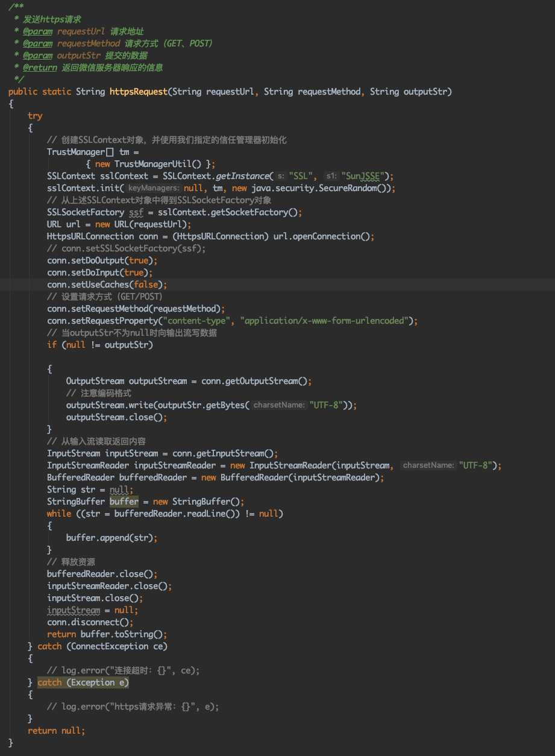Viewport: 555px width, 756px height.
Task: Click 'charsetName:' hint in InputStreamReader constructor
Action: tap(428, 465)
